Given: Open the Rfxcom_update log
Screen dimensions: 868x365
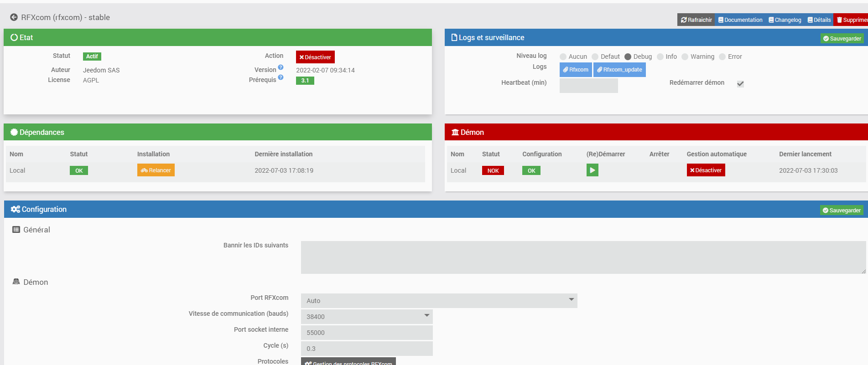Looking at the screenshot, I should pyautogui.click(x=619, y=70).
